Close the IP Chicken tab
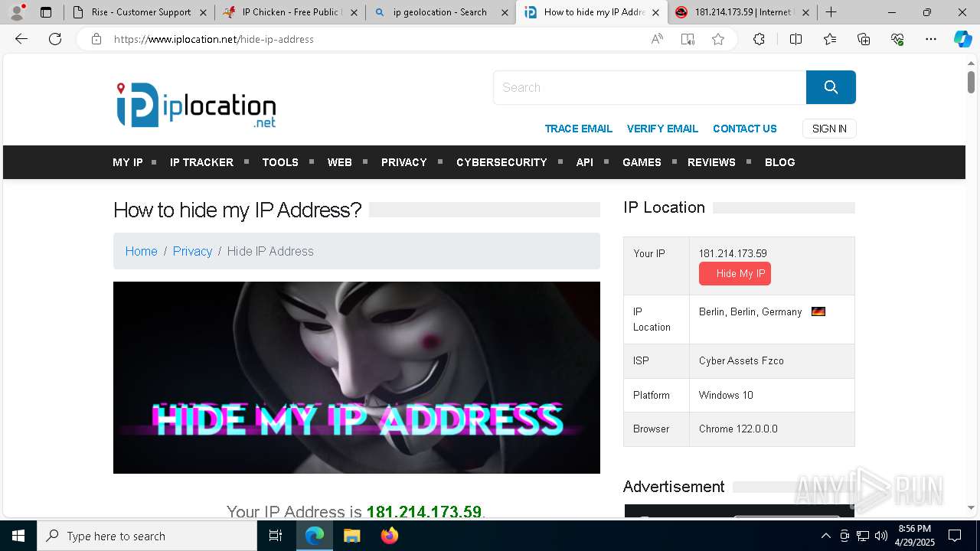This screenshot has width=980, height=551. (x=353, y=12)
